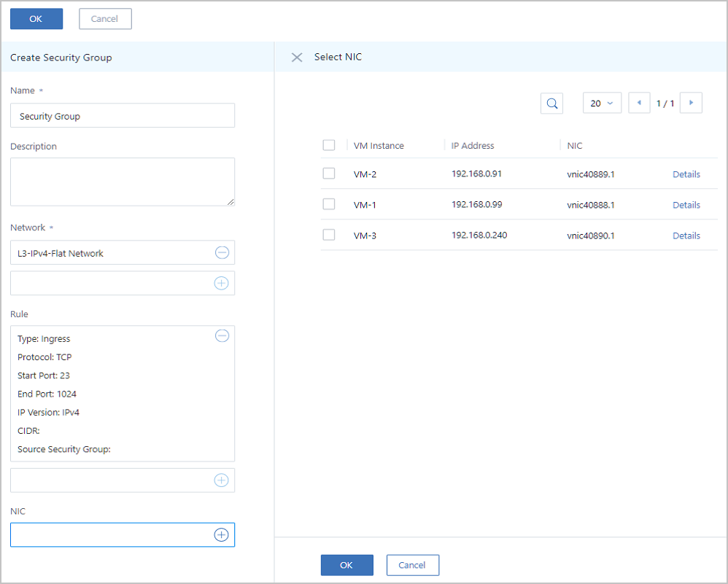Click the NIC column header

coord(574,146)
